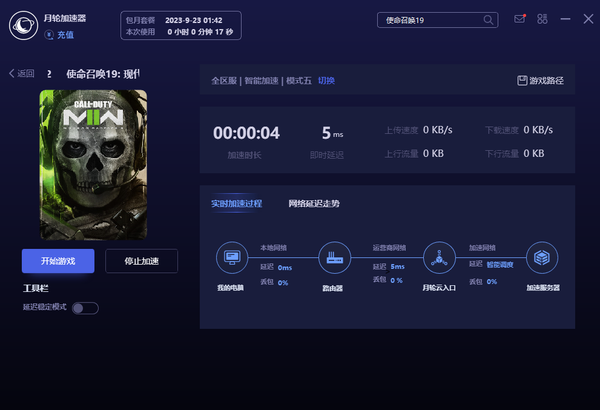The height and width of the screenshot is (410, 600).
Task: Switch to the 实时加速过程 tab
Action: click(x=236, y=203)
